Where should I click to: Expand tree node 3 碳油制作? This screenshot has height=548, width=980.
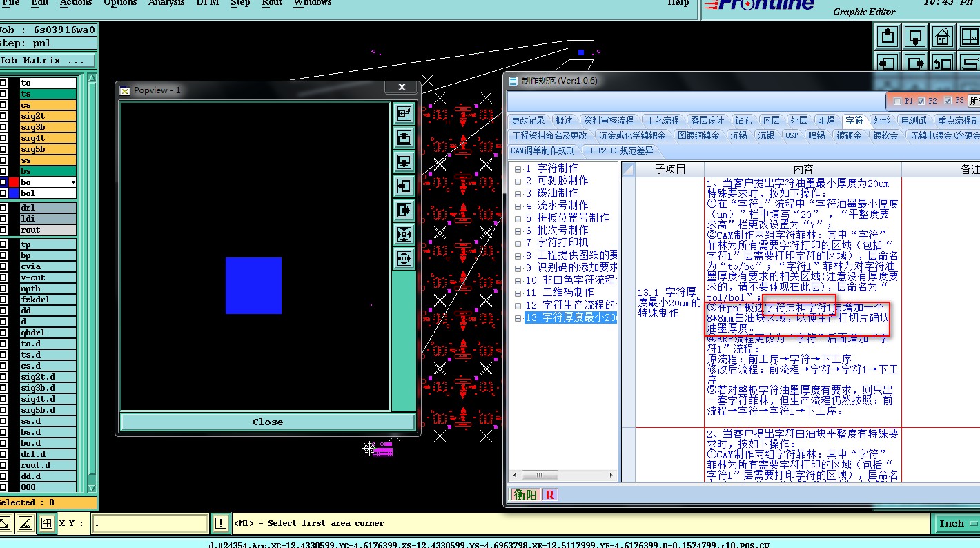(x=518, y=193)
